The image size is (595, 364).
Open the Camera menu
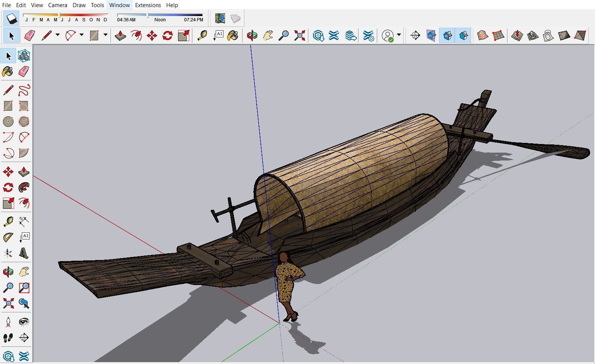(x=58, y=5)
